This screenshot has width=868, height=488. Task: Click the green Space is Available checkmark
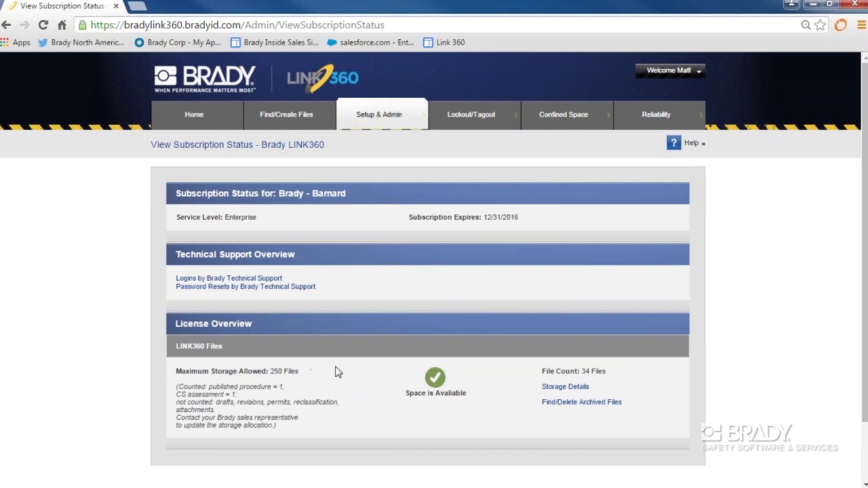click(435, 377)
